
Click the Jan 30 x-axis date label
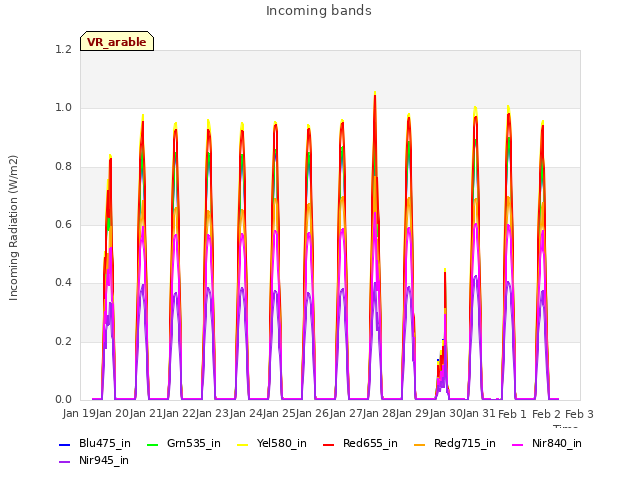446,413
